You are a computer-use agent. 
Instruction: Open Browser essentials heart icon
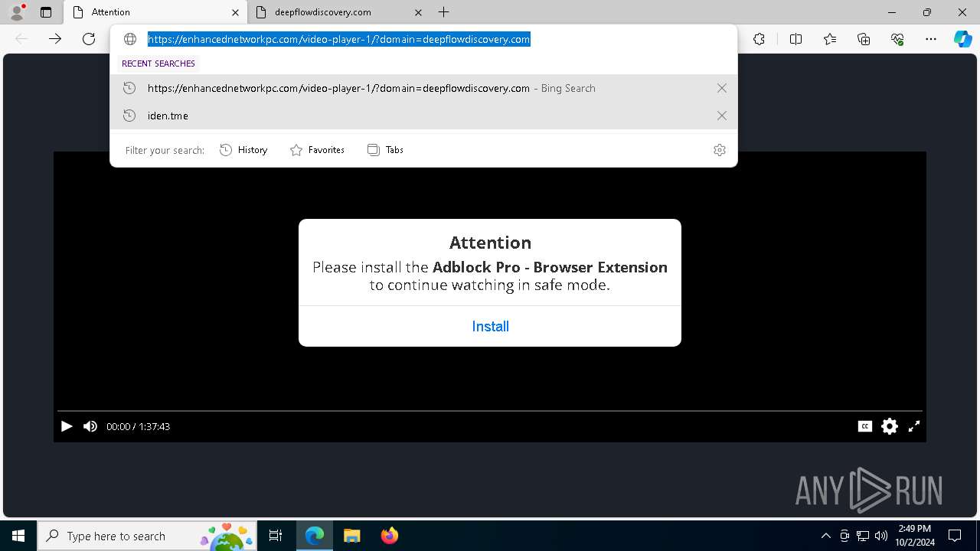point(897,39)
